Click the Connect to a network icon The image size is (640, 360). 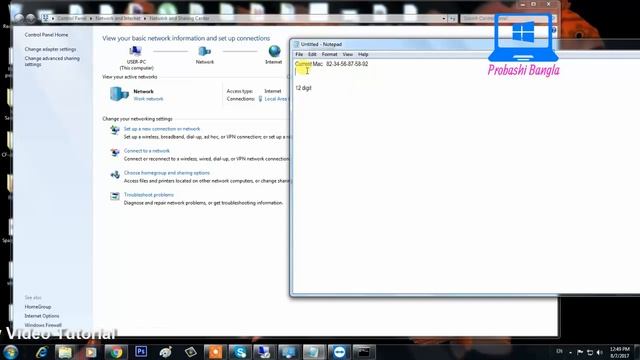click(x=115, y=152)
